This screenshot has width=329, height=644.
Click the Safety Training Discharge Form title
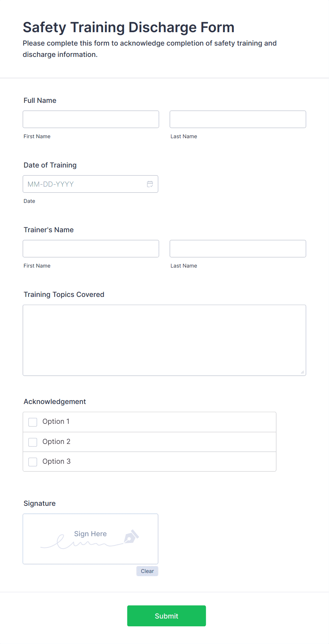tap(128, 27)
